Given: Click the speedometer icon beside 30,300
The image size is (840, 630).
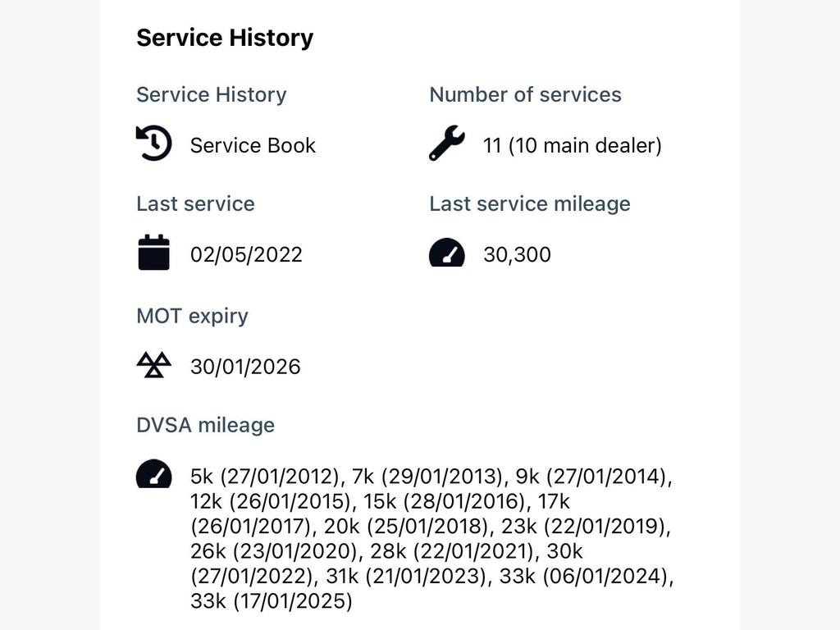Looking at the screenshot, I should coord(447,253).
